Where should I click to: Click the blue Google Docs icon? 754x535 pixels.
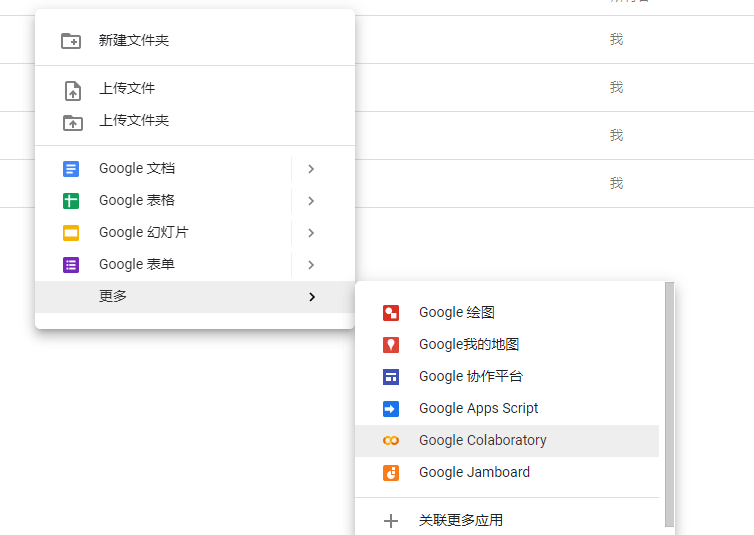point(71,169)
